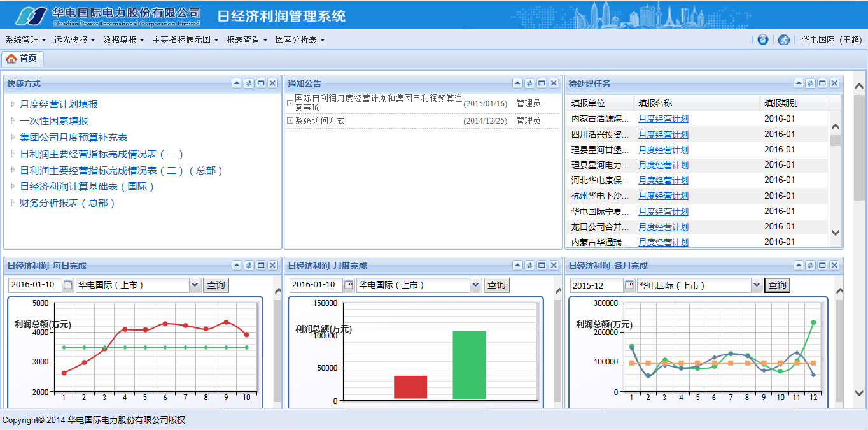Click the page scrollbar down arrow
The width and height of the screenshot is (868, 430).
(859, 393)
